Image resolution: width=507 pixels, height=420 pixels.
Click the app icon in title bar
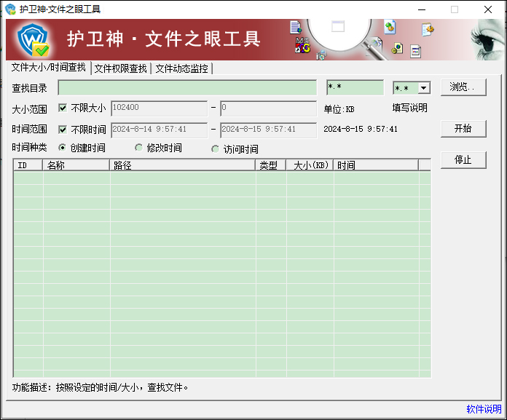coord(10,9)
